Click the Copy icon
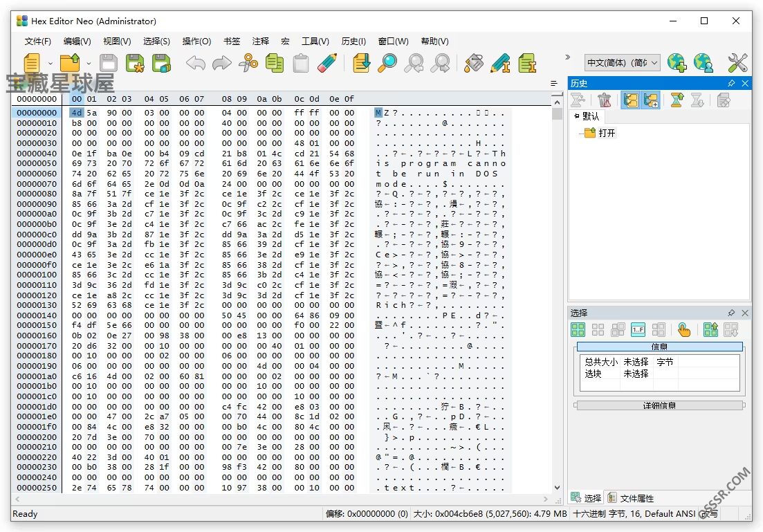This screenshot has height=532, width=763. [x=275, y=63]
